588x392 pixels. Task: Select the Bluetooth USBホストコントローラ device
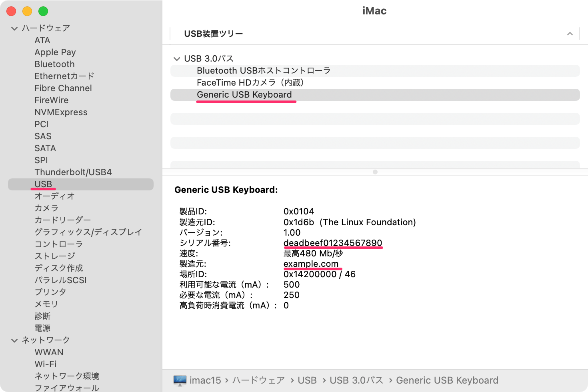tap(264, 70)
